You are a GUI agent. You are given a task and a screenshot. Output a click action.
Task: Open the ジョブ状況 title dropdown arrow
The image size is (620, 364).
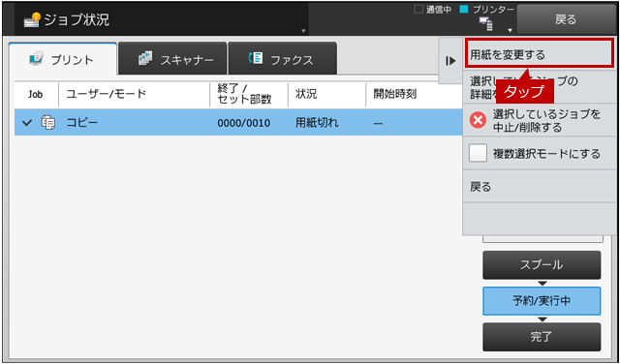click(x=303, y=31)
